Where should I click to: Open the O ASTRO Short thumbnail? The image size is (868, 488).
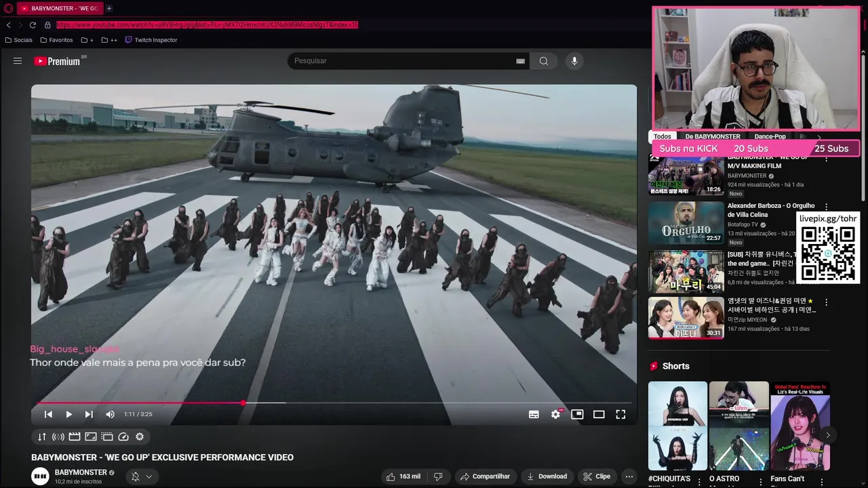click(738, 426)
